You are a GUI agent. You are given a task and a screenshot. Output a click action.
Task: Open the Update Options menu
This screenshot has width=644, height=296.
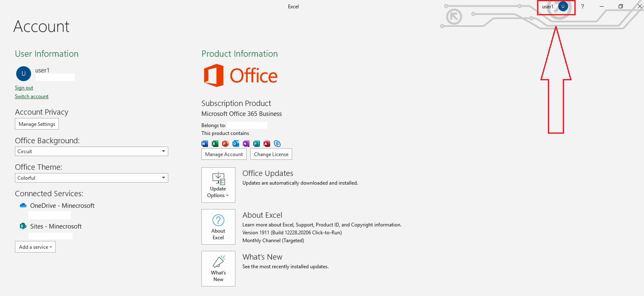(218, 185)
